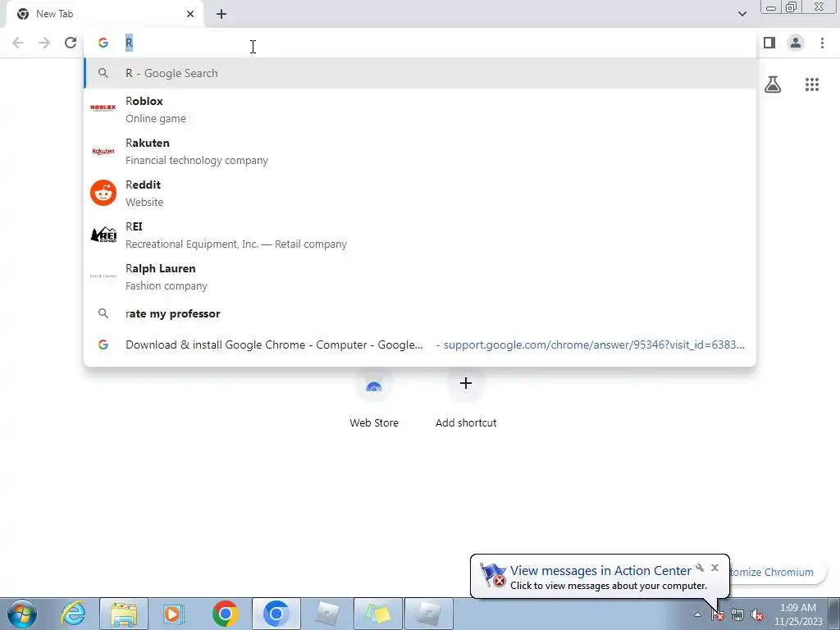The width and height of the screenshot is (840, 630).
Task: Choose the REI suggestion
Action: point(421,235)
